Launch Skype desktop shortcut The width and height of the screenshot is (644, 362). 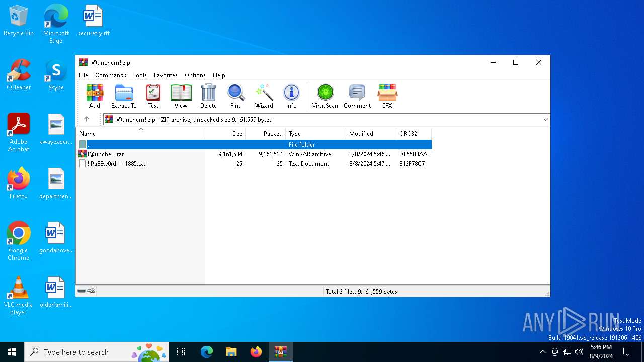(x=56, y=75)
